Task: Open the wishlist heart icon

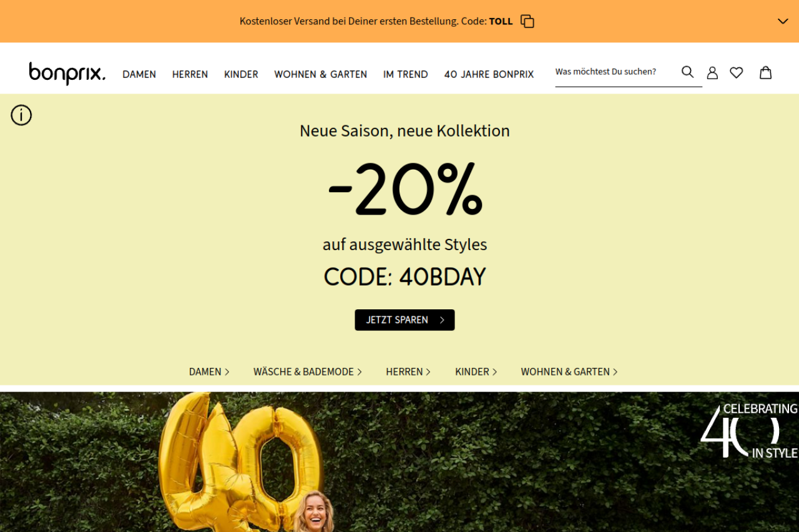Action: point(737,73)
